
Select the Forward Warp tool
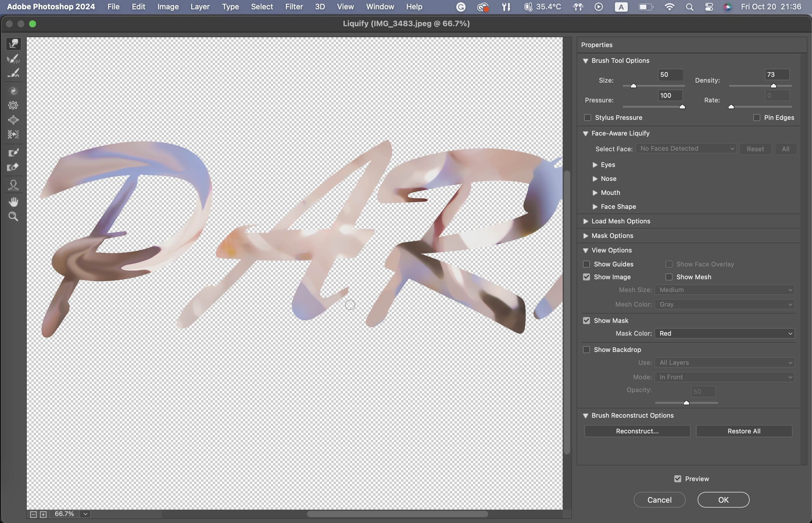14,44
